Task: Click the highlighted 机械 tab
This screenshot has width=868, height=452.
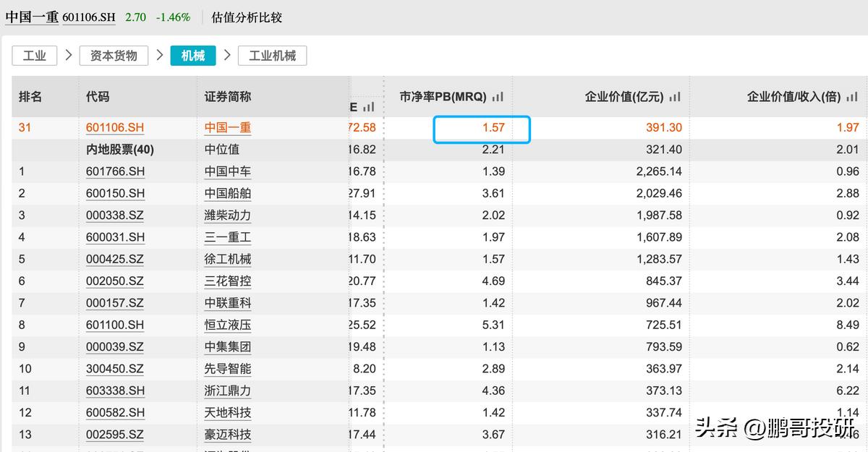Action: 192,55
